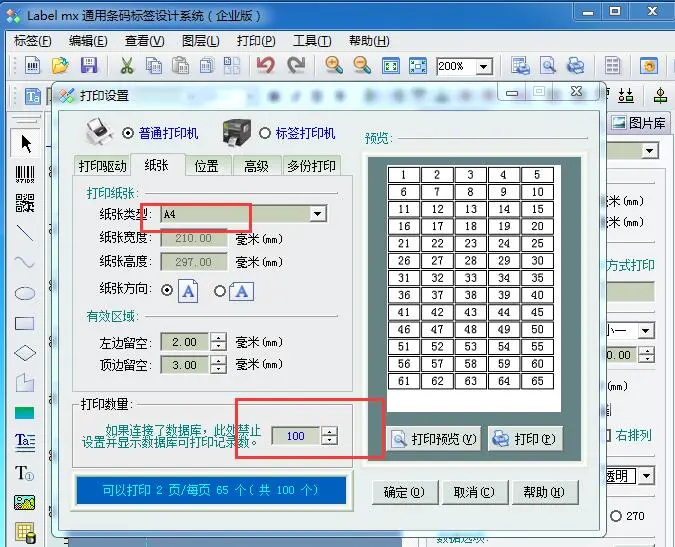Click the 打印预览(V) button

pyautogui.click(x=435, y=439)
